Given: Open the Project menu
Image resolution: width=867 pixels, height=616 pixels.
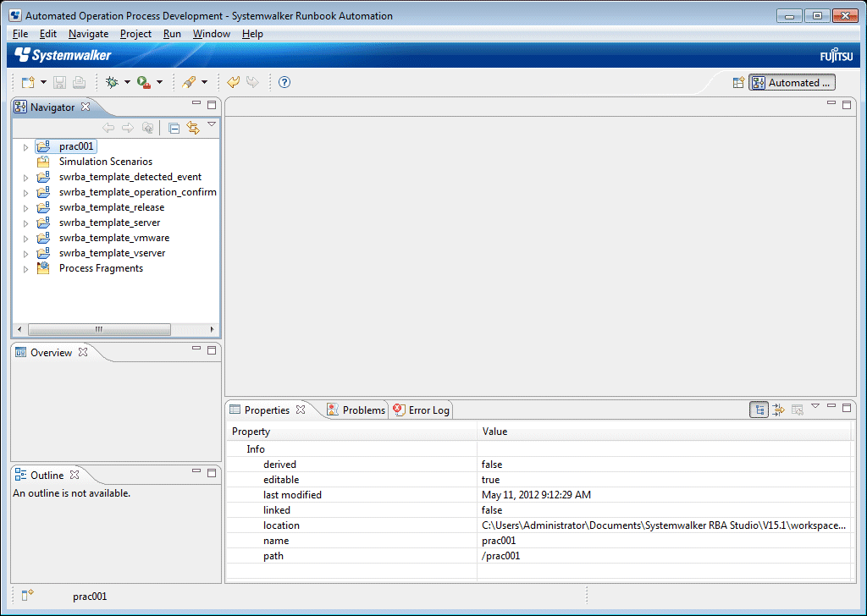Looking at the screenshot, I should coord(135,34).
